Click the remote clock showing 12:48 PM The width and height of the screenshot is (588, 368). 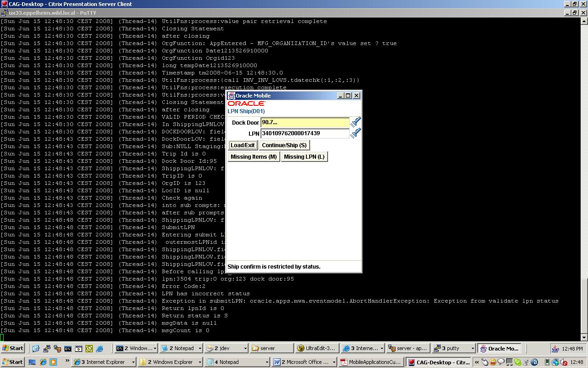(x=572, y=349)
